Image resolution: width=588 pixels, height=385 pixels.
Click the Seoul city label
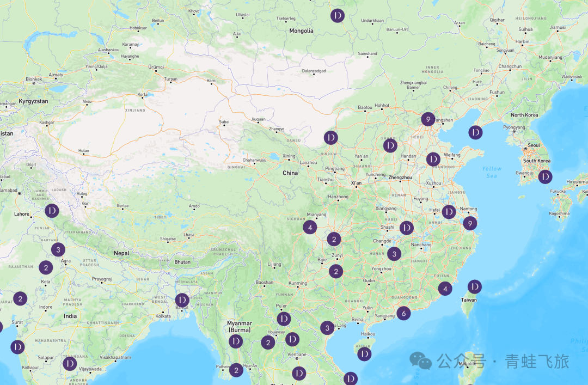point(534,145)
